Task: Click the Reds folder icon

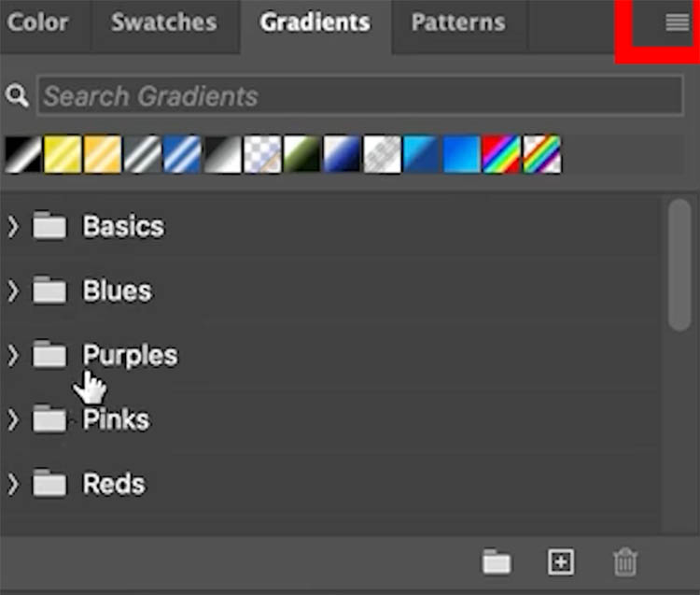Action: click(x=49, y=484)
